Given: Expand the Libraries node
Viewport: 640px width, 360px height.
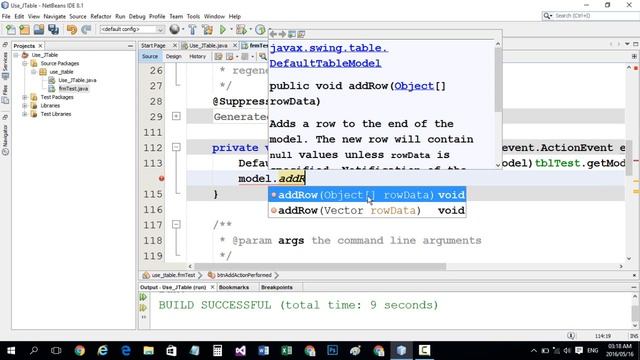Looking at the screenshot, I should (25, 106).
